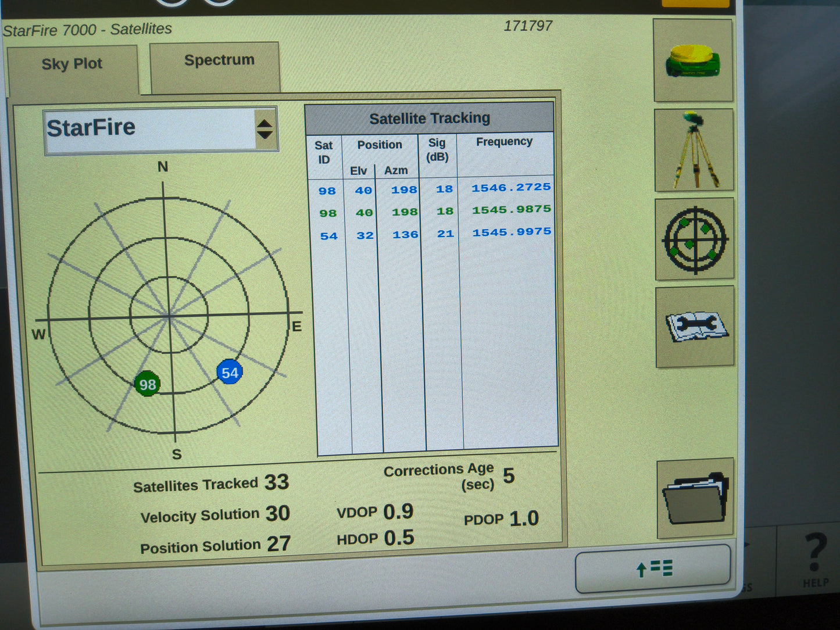840x630 pixels.
Task: Click the PDOP 1.0 reading
Action: [x=502, y=518]
